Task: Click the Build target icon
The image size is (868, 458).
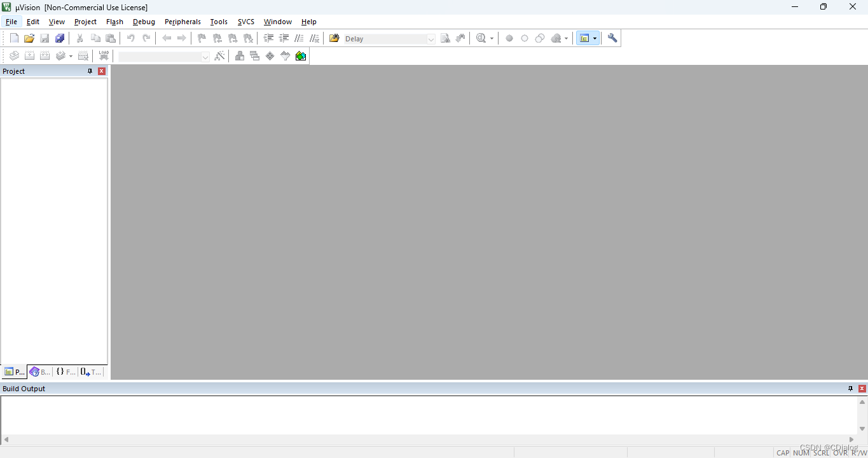Action: coord(29,56)
